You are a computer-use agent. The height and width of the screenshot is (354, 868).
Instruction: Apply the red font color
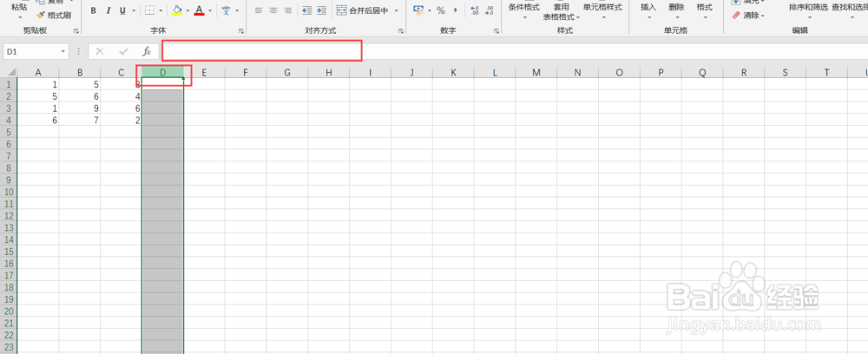(200, 10)
